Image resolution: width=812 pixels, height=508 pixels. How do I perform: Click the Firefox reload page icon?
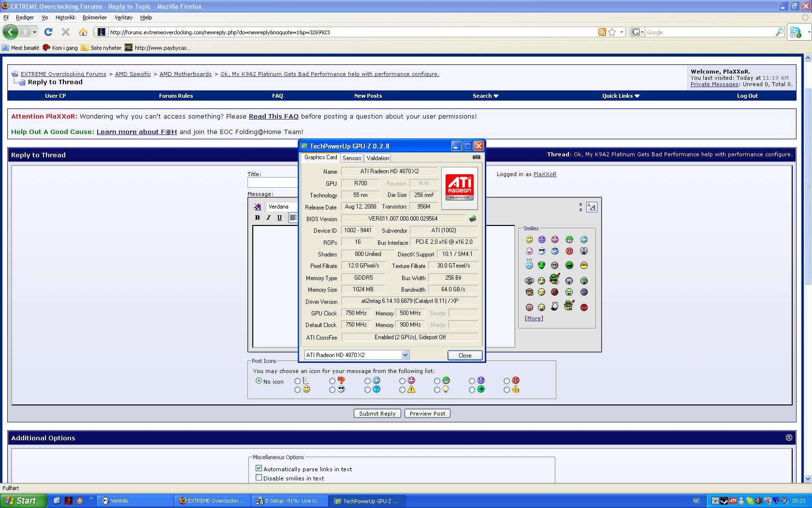[48, 32]
